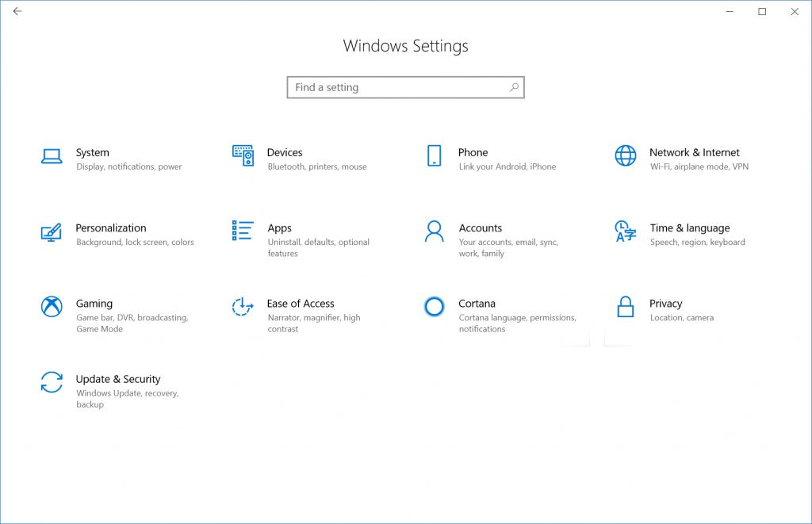Image resolution: width=812 pixels, height=524 pixels.
Task: Click the Time & language icon
Action: [x=626, y=231]
